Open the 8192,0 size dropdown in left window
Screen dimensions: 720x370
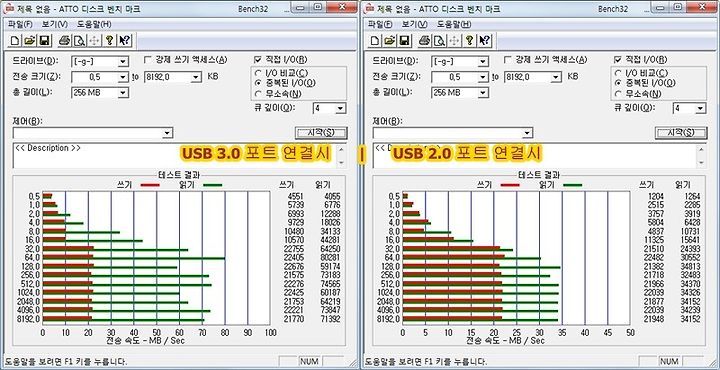pyautogui.click(x=196, y=77)
